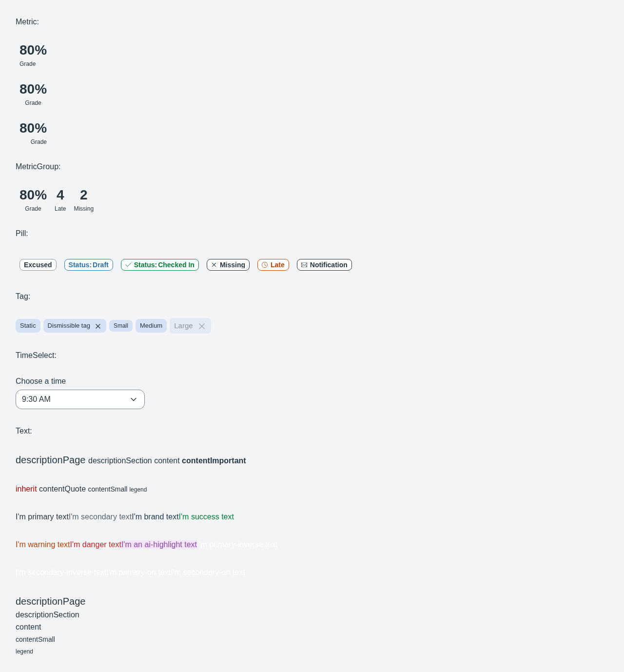
Task: Expand the time select chevron arrow
Action: point(134,399)
